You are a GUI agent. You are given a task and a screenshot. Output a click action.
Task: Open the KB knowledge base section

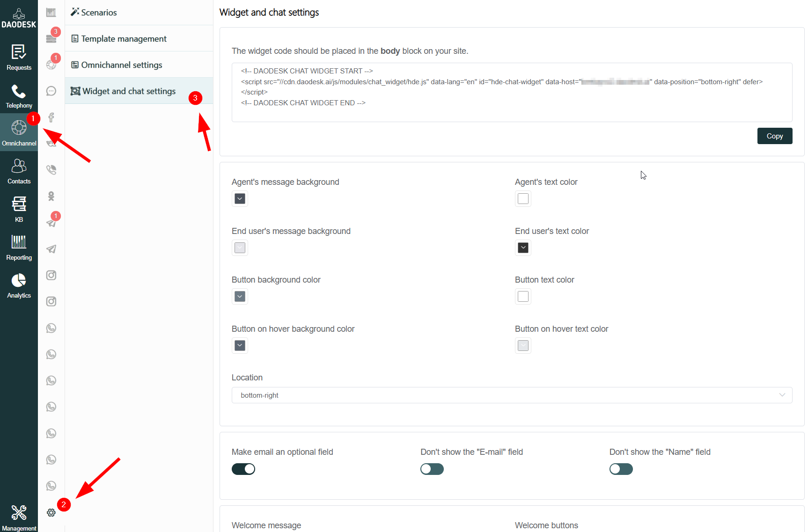pos(19,209)
